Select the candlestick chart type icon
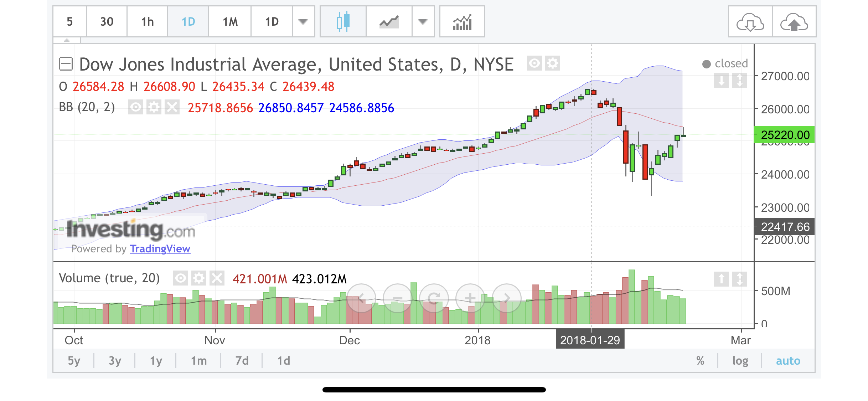This screenshot has height=401, width=868. coord(343,22)
